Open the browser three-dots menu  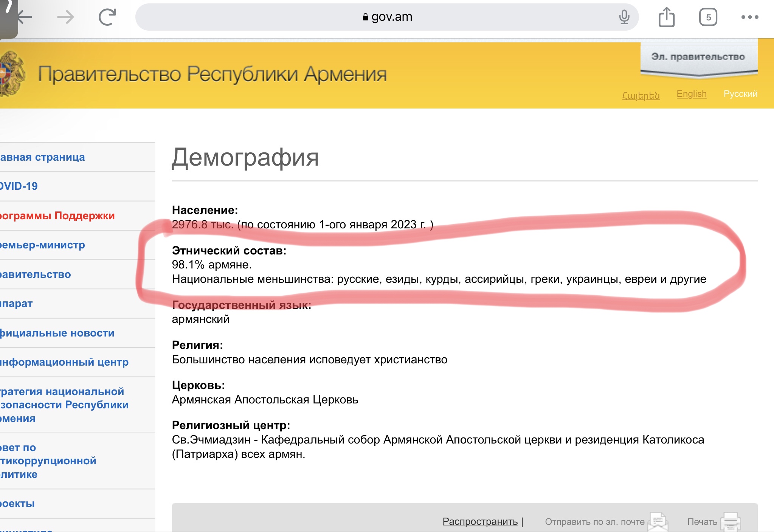click(x=749, y=17)
